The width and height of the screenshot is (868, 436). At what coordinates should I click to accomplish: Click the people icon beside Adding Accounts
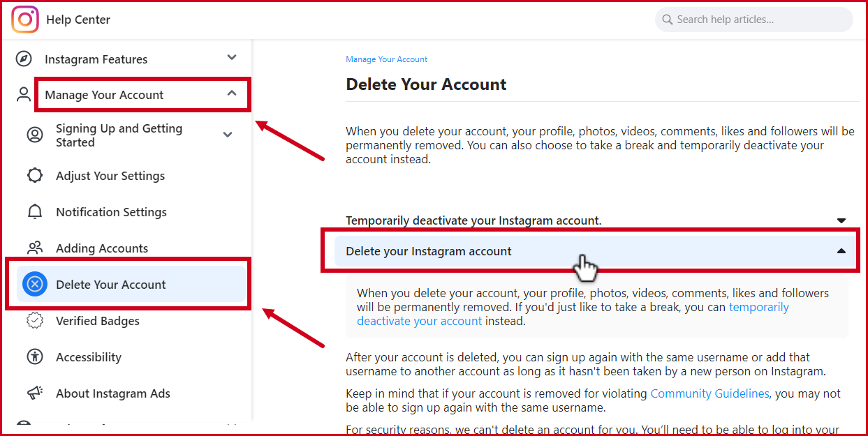click(35, 248)
